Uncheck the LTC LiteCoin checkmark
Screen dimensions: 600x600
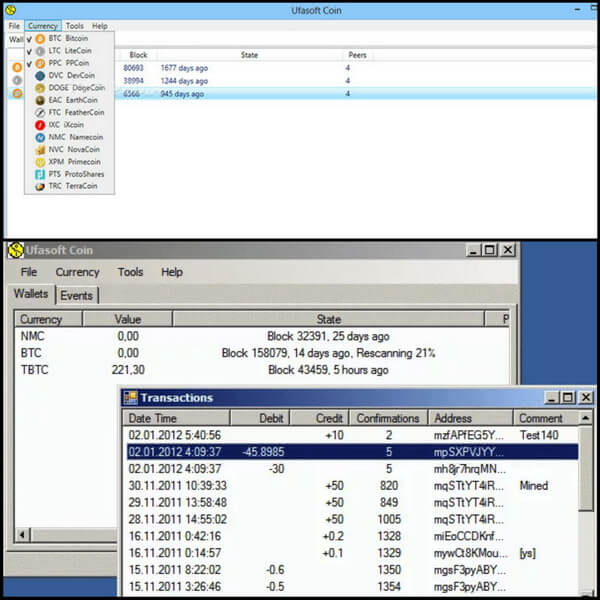click(29, 51)
